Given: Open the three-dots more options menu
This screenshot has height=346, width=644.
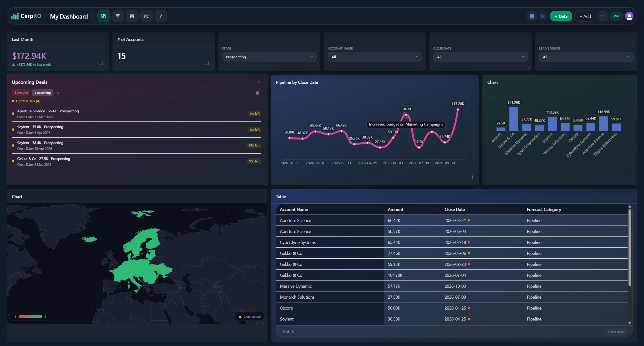Looking at the screenshot, I should [x=603, y=16].
